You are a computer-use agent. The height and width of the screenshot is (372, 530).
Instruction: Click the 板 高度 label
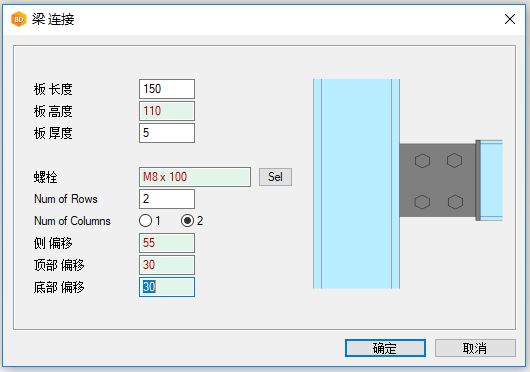pyautogui.click(x=53, y=111)
